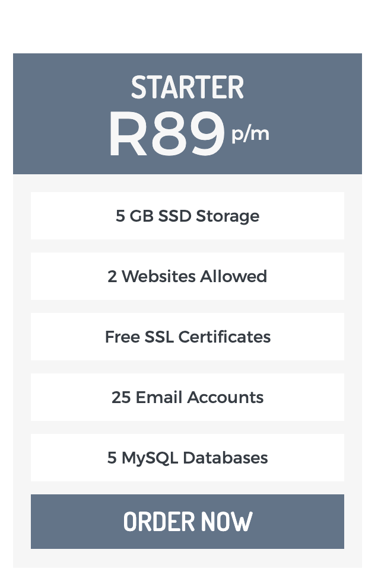Click the 5 MySQL Databases feature row
The width and height of the screenshot is (381, 588).
coord(188,458)
